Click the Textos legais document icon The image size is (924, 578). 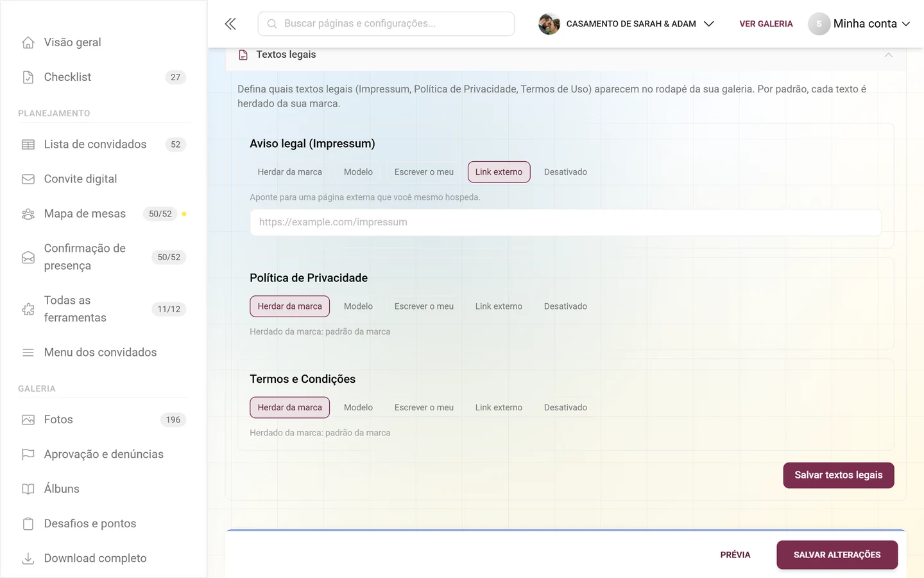click(243, 55)
